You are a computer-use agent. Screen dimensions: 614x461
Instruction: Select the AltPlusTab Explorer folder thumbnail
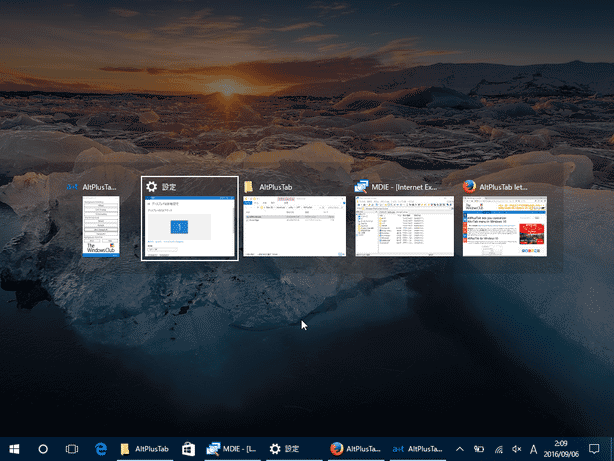[x=294, y=226]
